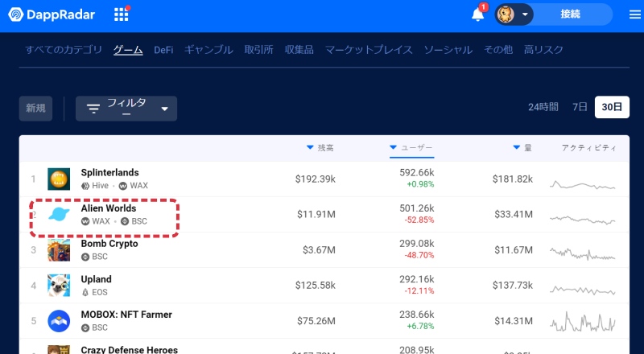Open the hamburger menu icon

point(635,14)
